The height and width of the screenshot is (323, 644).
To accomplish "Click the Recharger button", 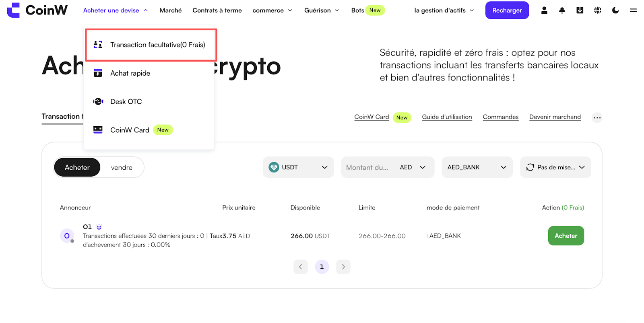I will (x=507, y=10).
